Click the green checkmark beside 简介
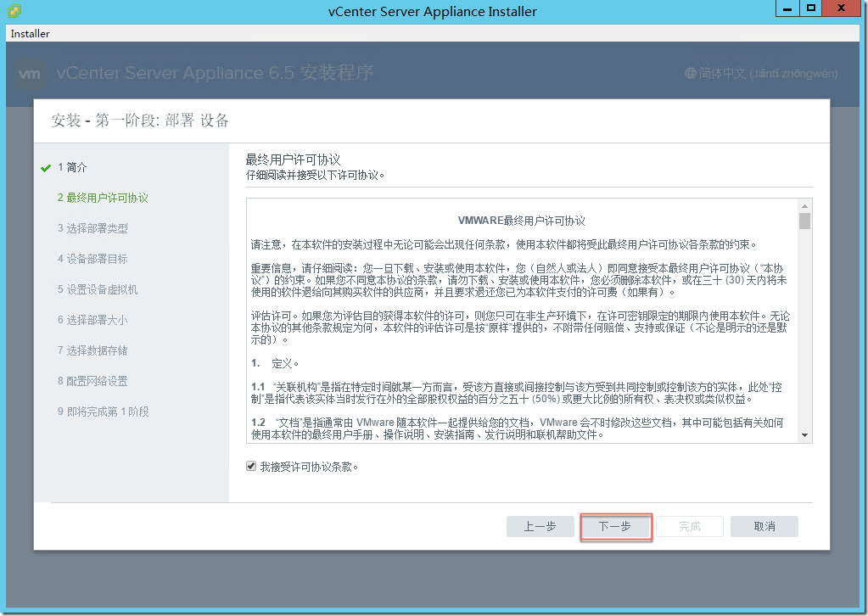Viewport: 868px width, 616px height. click(46, 168)
